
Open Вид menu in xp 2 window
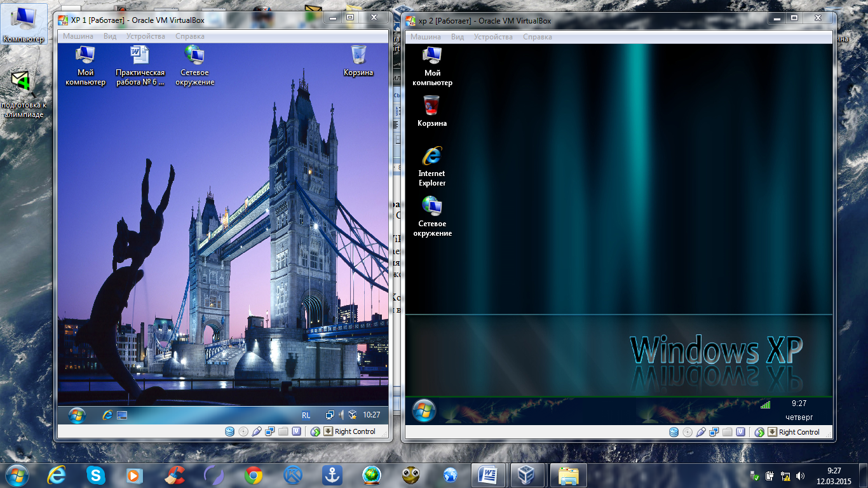coord(458,37)
